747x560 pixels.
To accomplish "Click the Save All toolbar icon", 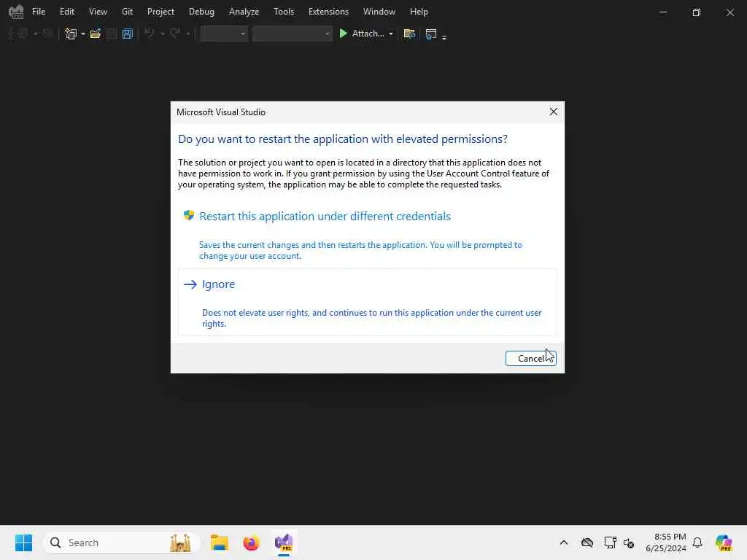I will pos(127,34).
